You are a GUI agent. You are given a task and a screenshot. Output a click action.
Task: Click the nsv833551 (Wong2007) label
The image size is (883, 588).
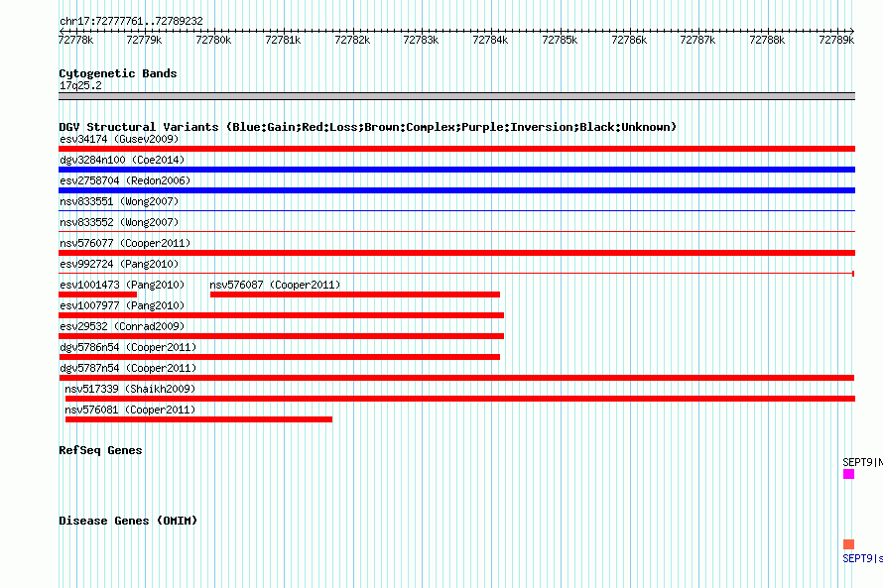coord(119,201)
